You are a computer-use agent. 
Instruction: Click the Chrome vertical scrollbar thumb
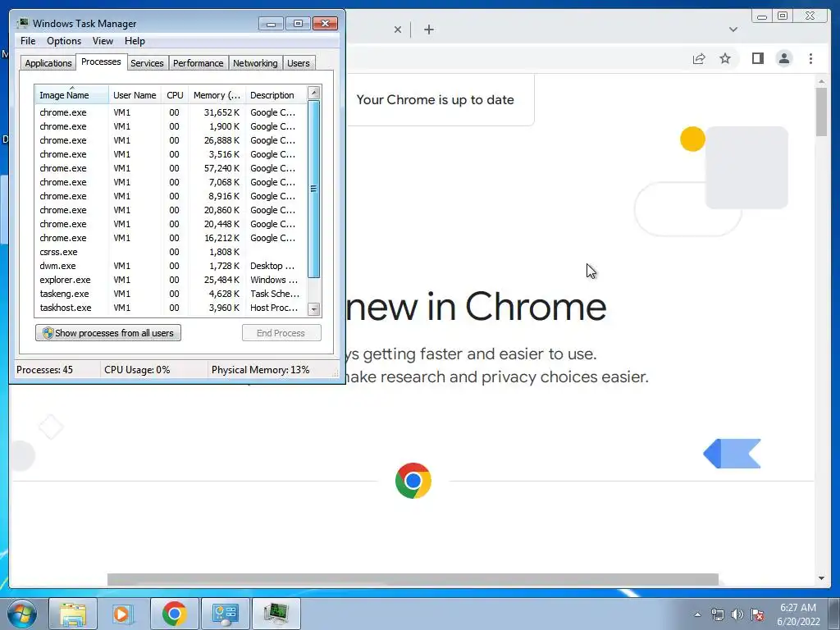point(821,112)
